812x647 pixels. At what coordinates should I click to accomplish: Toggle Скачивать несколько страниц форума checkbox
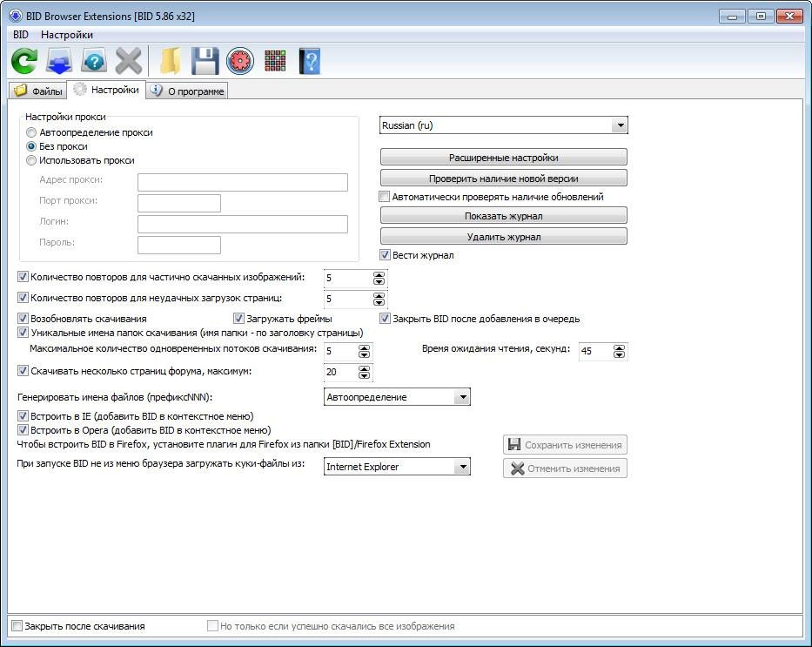coord(23,371)
